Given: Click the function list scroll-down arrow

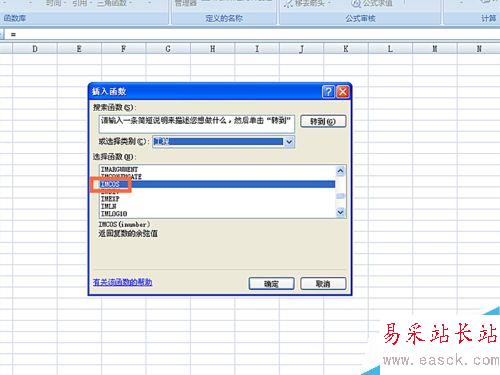Looking at the screenshot, I should click(x=340, y=212).
